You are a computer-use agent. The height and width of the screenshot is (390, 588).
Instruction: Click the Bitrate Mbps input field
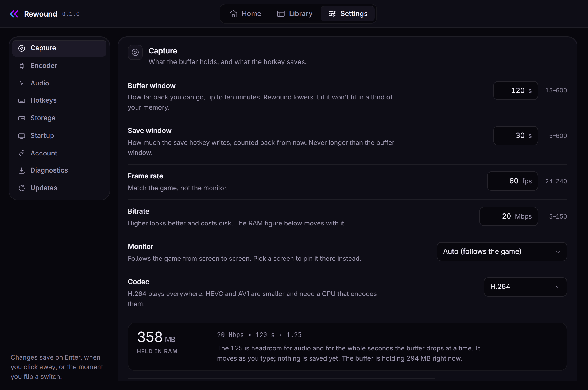coord(509,216)
